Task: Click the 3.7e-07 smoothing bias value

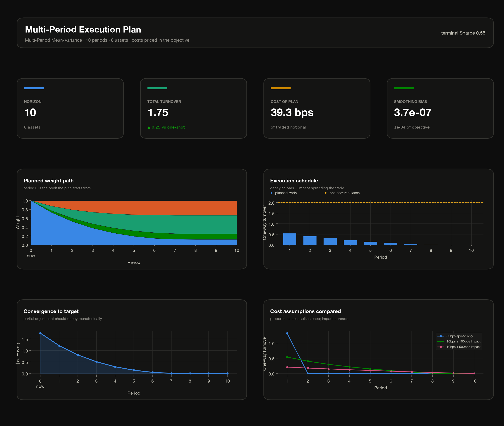Action: (x=412, y=113)
